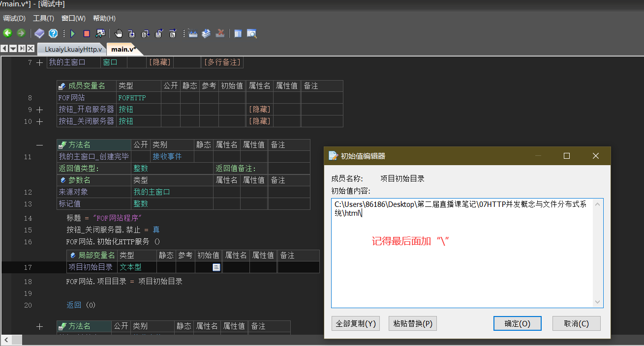644x346 pixels.
Task: Click the hand breakpoint icon
Action: [x=119, y=33]
